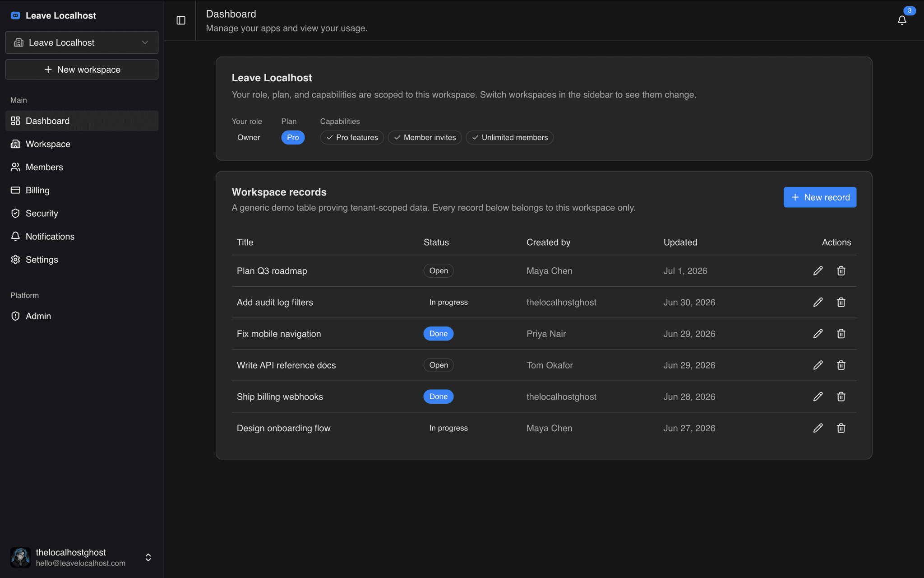Delete the Plan Q3 roadmap record
This screenshot has height=578, width=924.
[x=841, y=271]
